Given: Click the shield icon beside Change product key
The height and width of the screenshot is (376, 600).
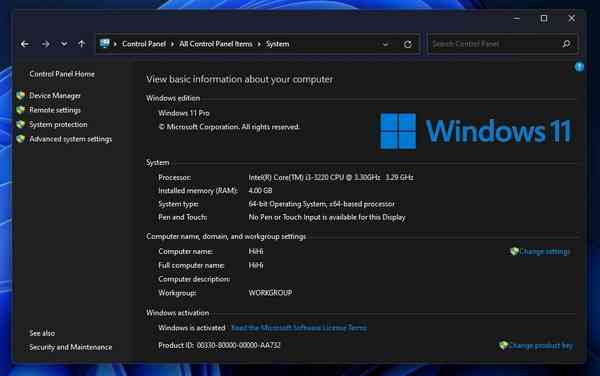Looking at the screenshot, I should pyautogui.click(x=503, y=345).
